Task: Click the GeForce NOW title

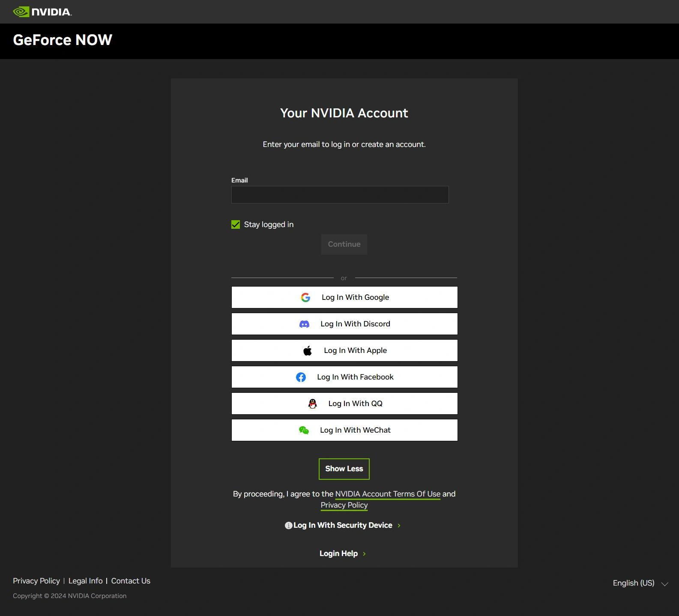Action: coord(63,40)
